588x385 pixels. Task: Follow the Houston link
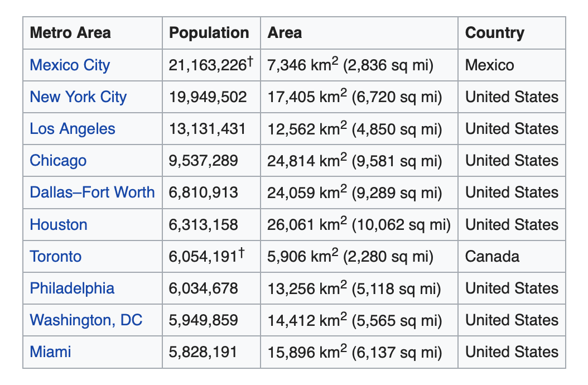[x=59, y=224]
